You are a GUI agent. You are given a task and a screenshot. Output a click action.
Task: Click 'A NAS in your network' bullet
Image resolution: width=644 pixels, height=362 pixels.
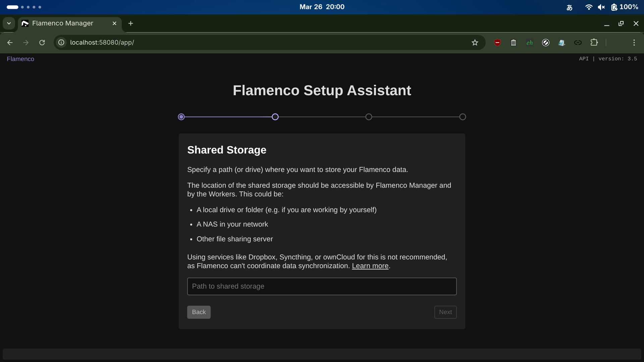pos(232,225)
